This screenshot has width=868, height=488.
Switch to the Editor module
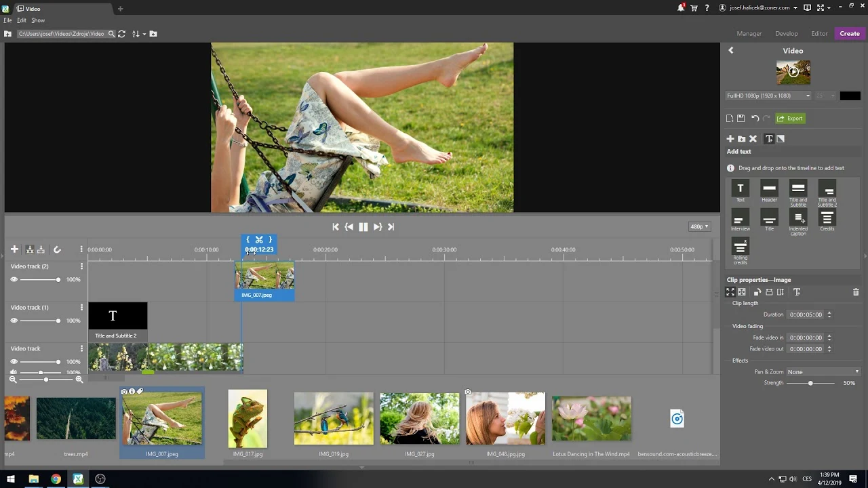coord(819,33)
